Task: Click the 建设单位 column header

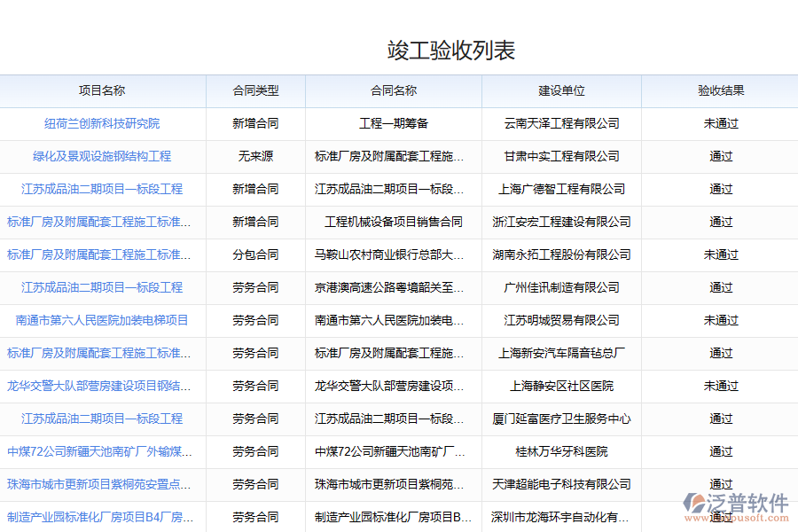Action: pyautogui.click(x=561, y=90)
